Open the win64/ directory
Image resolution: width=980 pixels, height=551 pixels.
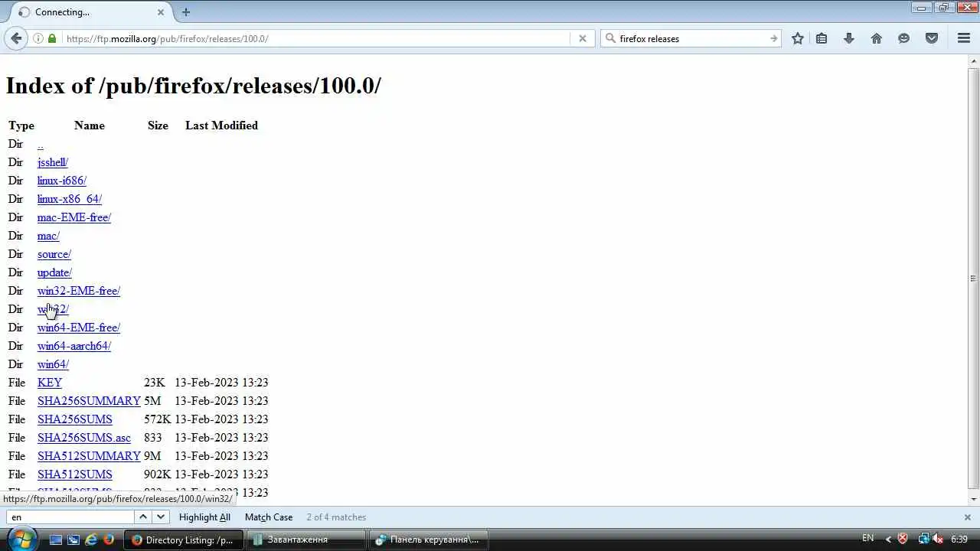click(x=53, y=364)
